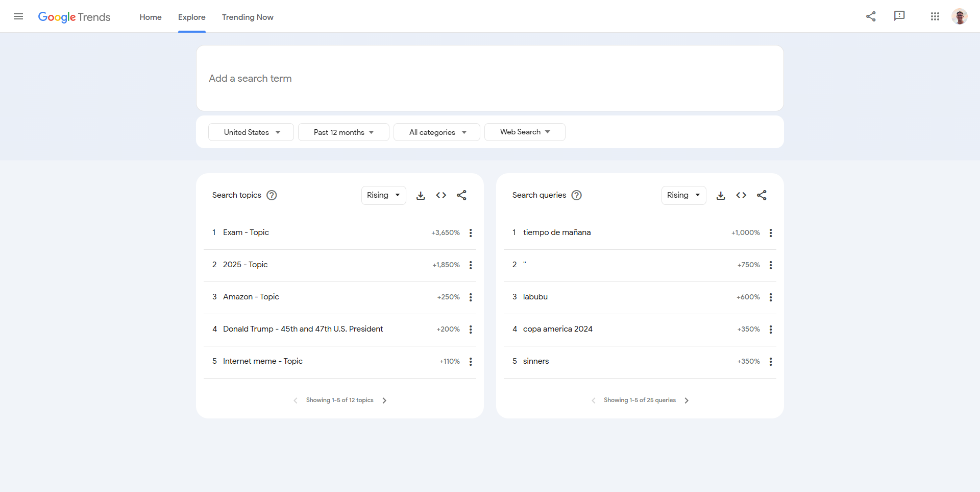This screenshot has width=980, height=492.
Task: Switch to the Home tab
Action: click(x=151, y=17)
